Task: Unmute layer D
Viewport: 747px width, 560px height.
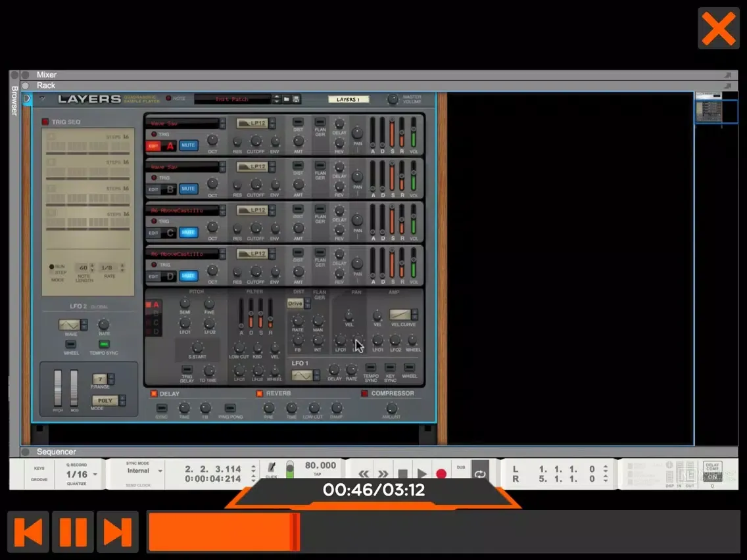Action: (x=188, y=275)
